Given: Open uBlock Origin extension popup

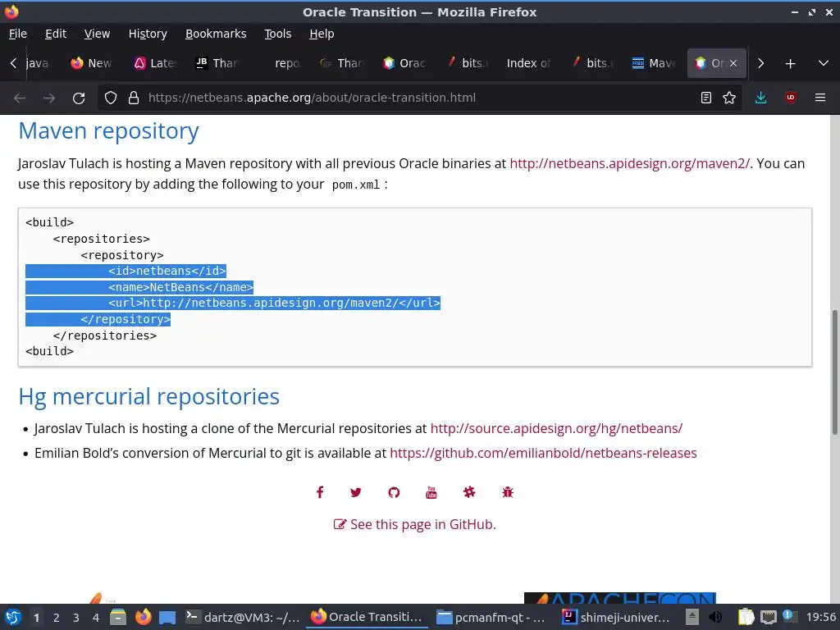Looking at the screenshot, I should (x=790, y=98).
